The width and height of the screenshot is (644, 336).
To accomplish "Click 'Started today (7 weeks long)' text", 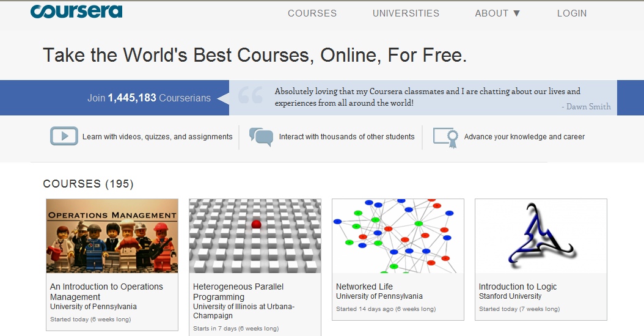I will 519,309.
